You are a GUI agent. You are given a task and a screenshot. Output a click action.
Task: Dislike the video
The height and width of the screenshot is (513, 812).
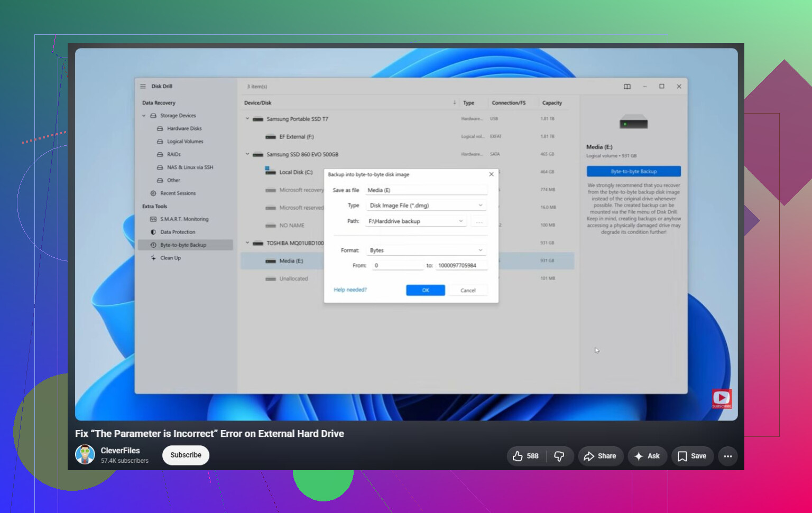click(559, 456)
